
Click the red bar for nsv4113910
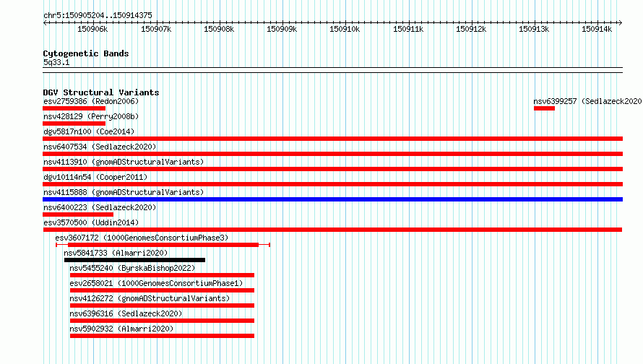[332, 169]
